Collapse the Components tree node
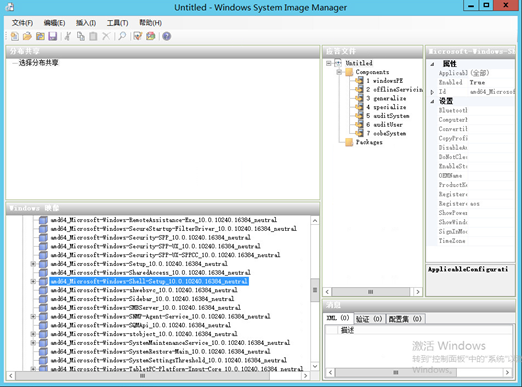522x387 pixels. click(339, 72)
